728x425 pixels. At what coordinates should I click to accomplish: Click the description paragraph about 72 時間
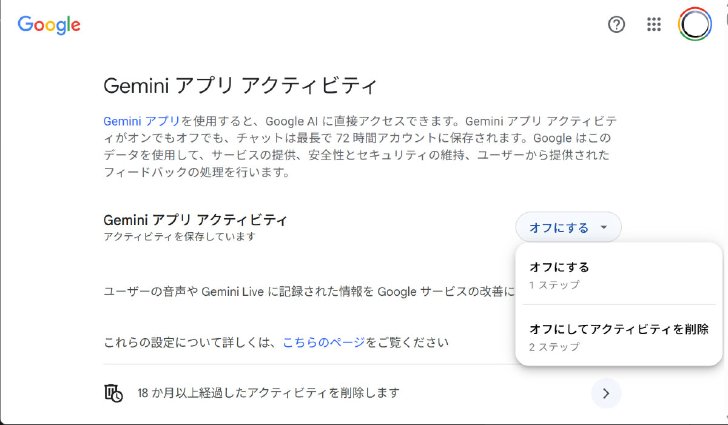click(x=360, y=146)
